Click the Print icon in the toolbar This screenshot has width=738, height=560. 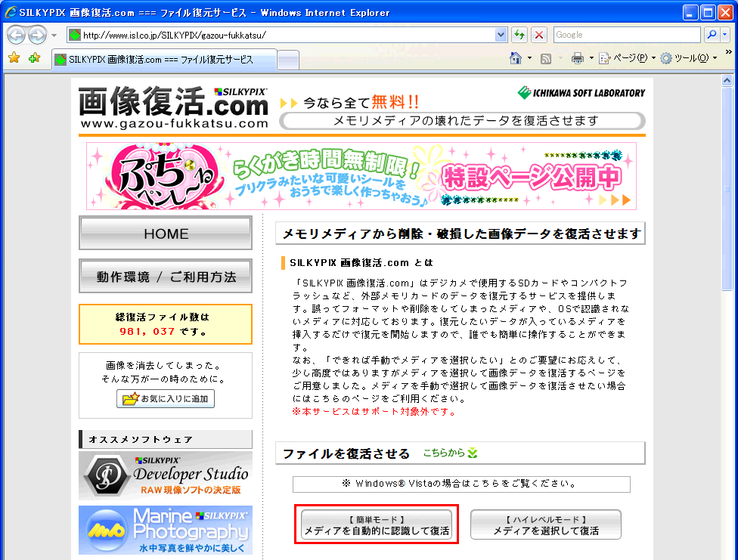coord(578,58)
